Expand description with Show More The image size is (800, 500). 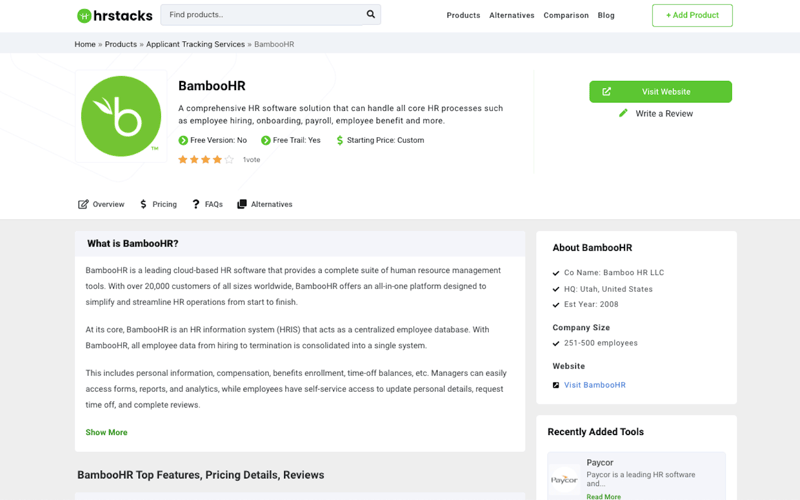click(106, 433)
